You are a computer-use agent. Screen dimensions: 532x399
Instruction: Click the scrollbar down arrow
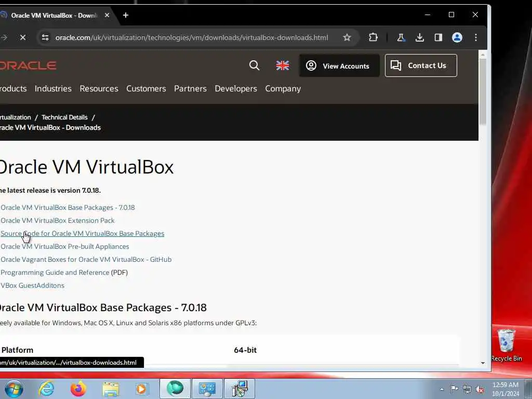(483, 363)
